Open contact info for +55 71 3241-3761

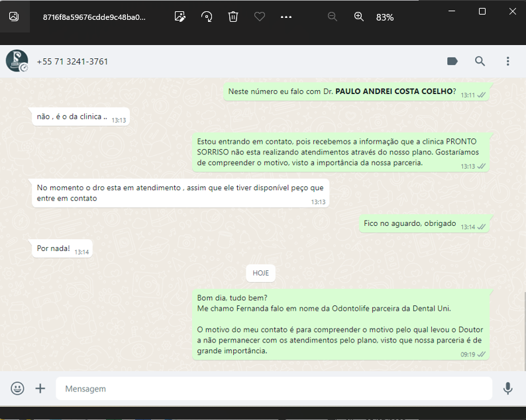(x=72, y=62)
